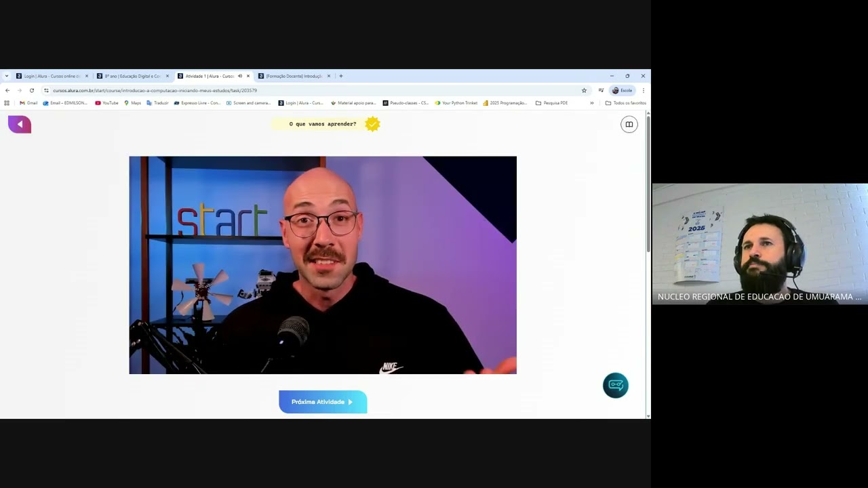Minimize the browser window
The image size is (868, 488).
coord(612,76)
